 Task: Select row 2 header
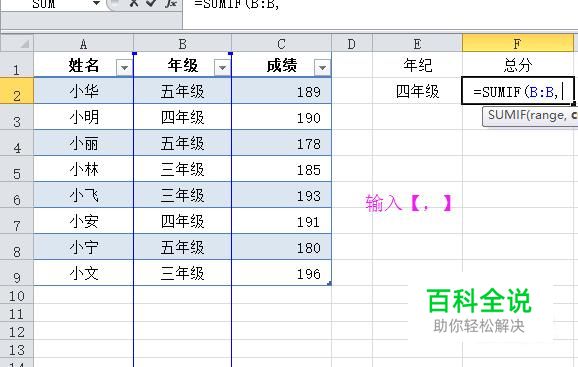pyautogui.click(x=17, y=91)
